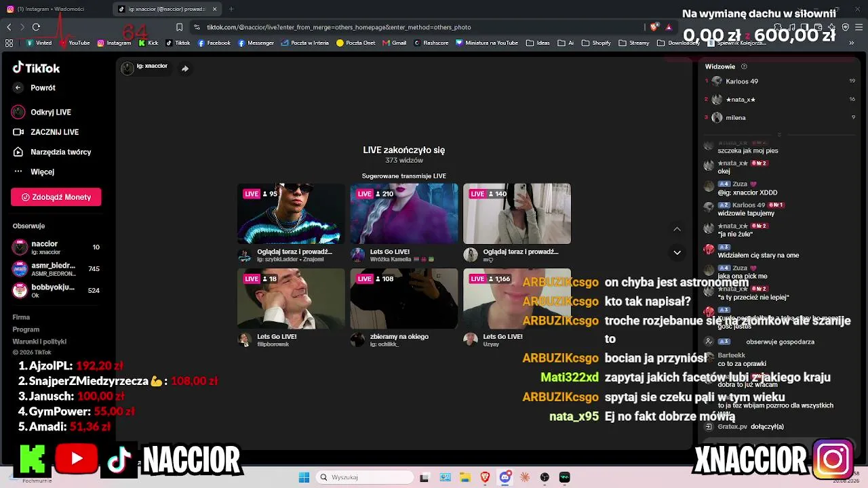The width and height of the screenshot is (868, 488).
Task: Open the filipborowsk LIVE with 18 viewers
Action: pos(291,299)
